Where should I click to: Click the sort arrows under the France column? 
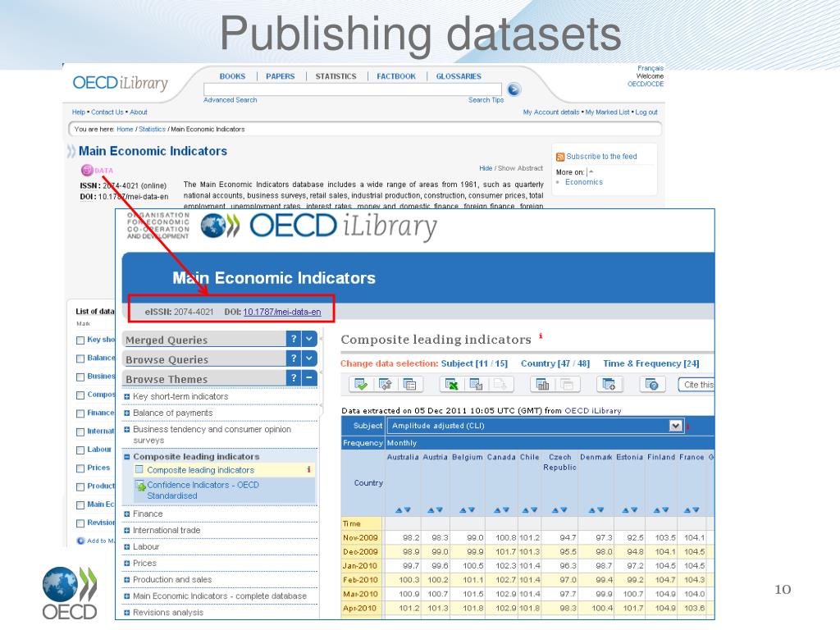pyautogui.click(x=691, y=510)
